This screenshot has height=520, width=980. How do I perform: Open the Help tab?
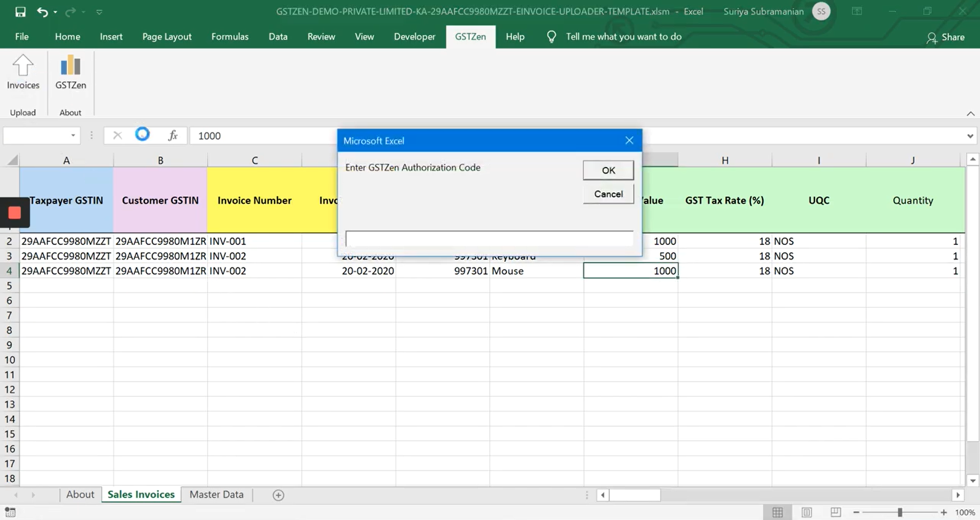click(515, 37)
